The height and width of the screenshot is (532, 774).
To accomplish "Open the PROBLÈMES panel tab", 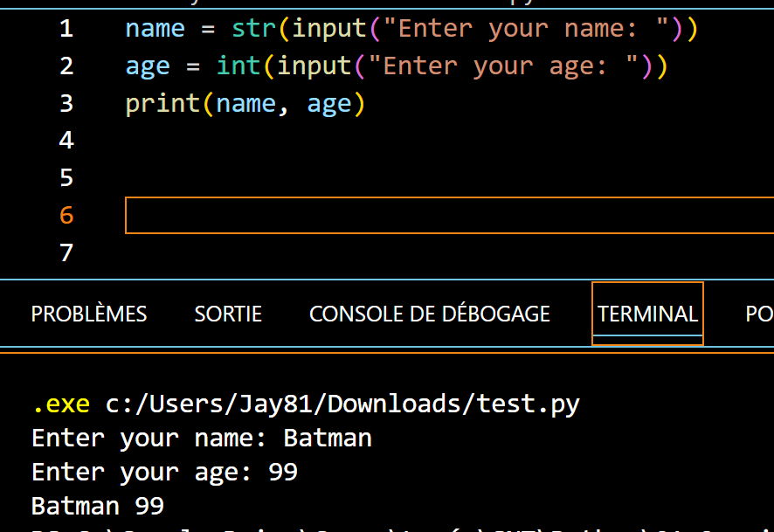I will click(x=89, y=314).
